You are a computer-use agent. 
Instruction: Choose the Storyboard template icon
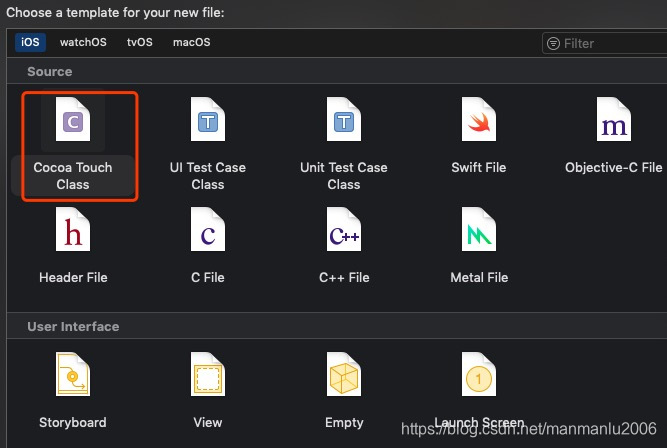73,374
